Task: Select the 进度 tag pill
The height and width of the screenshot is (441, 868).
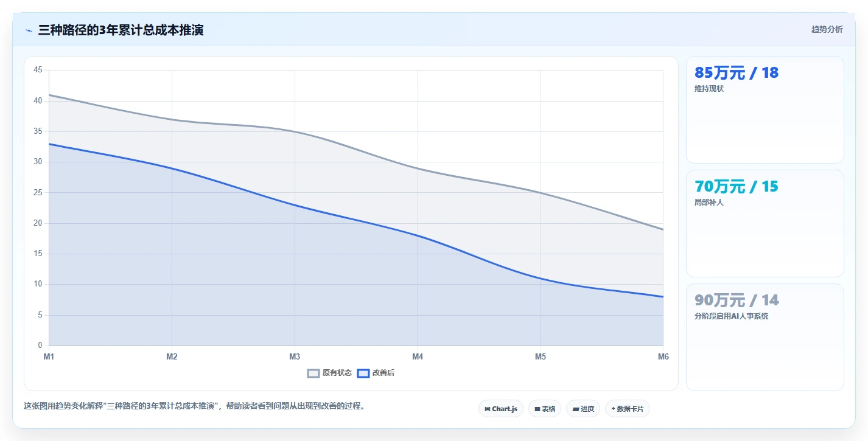Action: (583, 409)
